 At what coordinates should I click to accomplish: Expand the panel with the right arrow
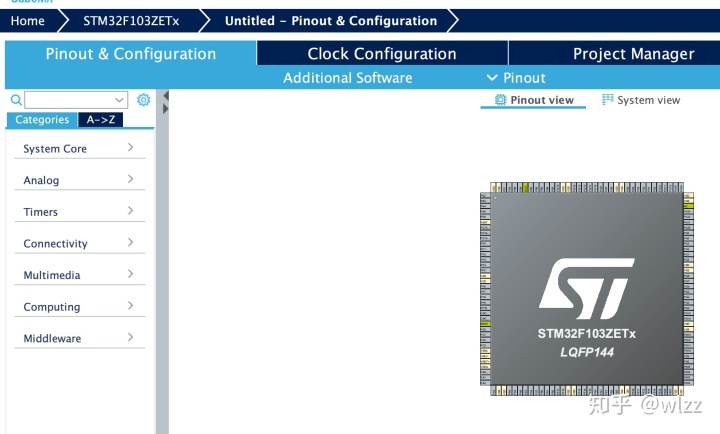166,109
